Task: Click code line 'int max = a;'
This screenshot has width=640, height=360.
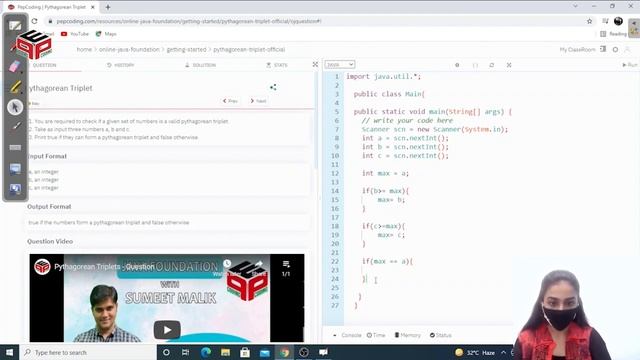Action: (385, 173)
